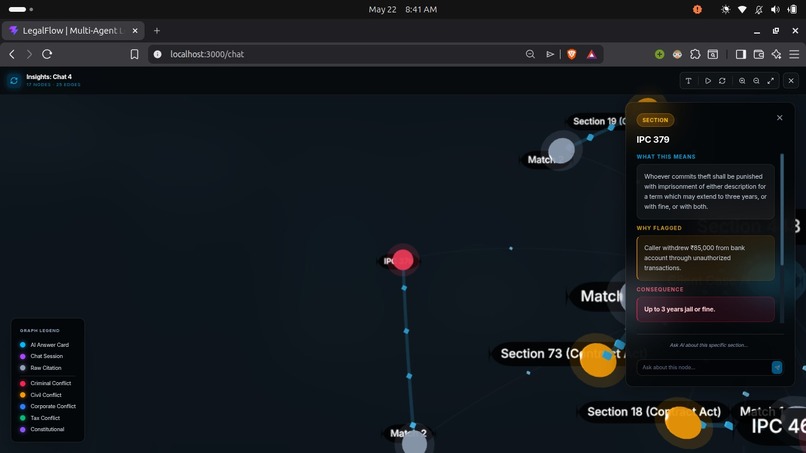This screenshot has width=806, height=453.
Task: Open the clock and calendar menu
Action: [402, 9]
